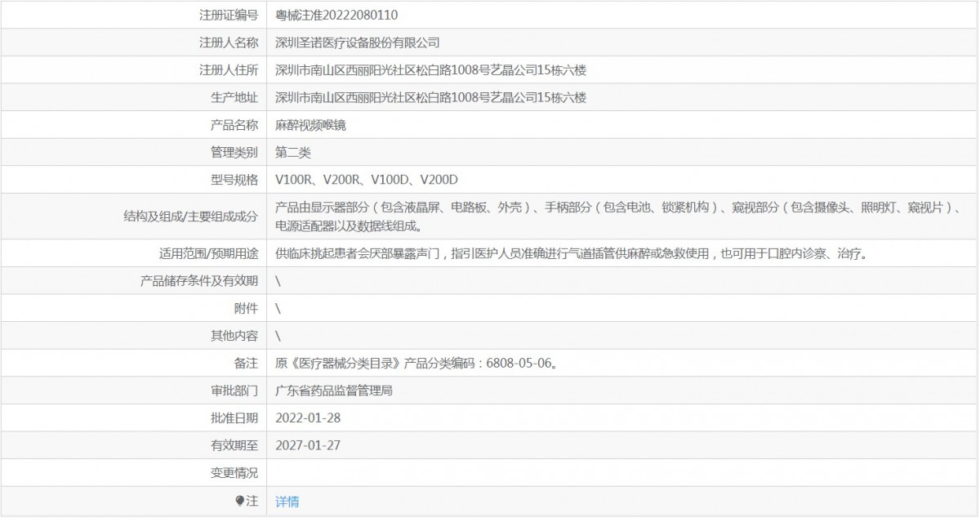This screenshot has height=518, width=980.
Task: Click the 生产地址 address value
Action: coord(430,98)
